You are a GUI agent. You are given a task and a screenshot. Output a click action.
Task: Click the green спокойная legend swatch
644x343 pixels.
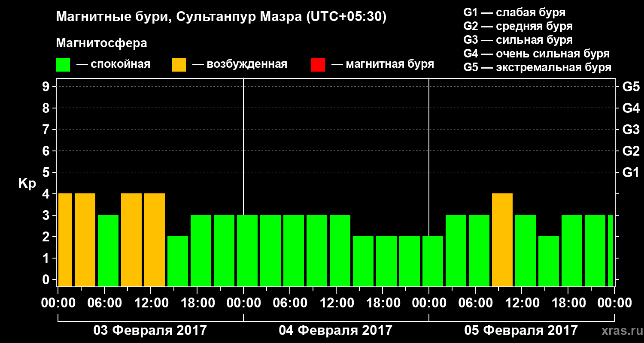pos(63,65)
